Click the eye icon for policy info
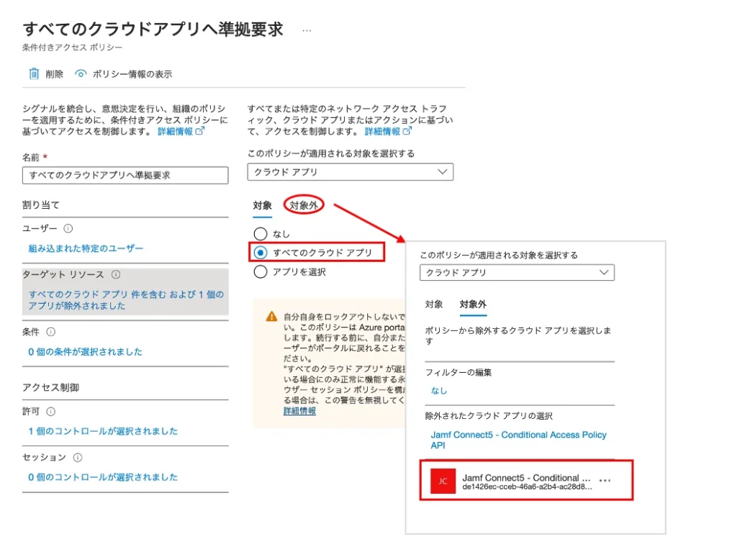The width and height of the screenshot is (737, 560). tap(81, 74)
